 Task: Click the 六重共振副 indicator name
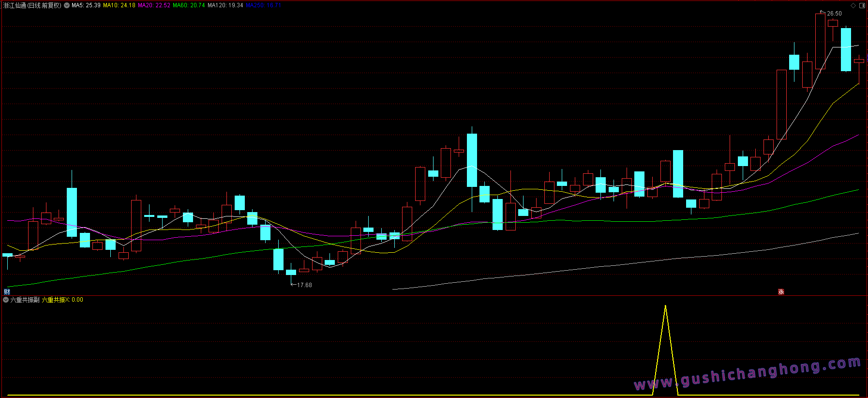(x=25, y=300)
